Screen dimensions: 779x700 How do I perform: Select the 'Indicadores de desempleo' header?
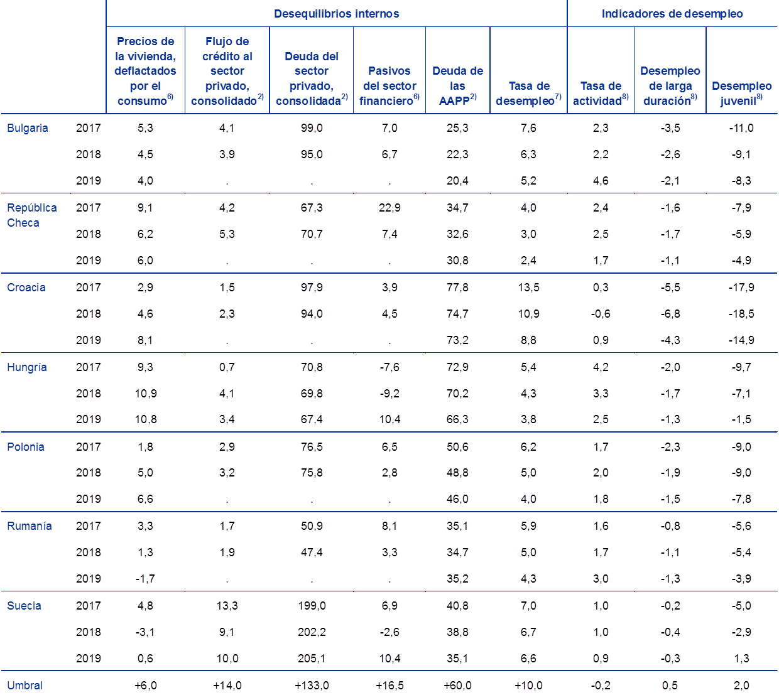tap(672, 14)
